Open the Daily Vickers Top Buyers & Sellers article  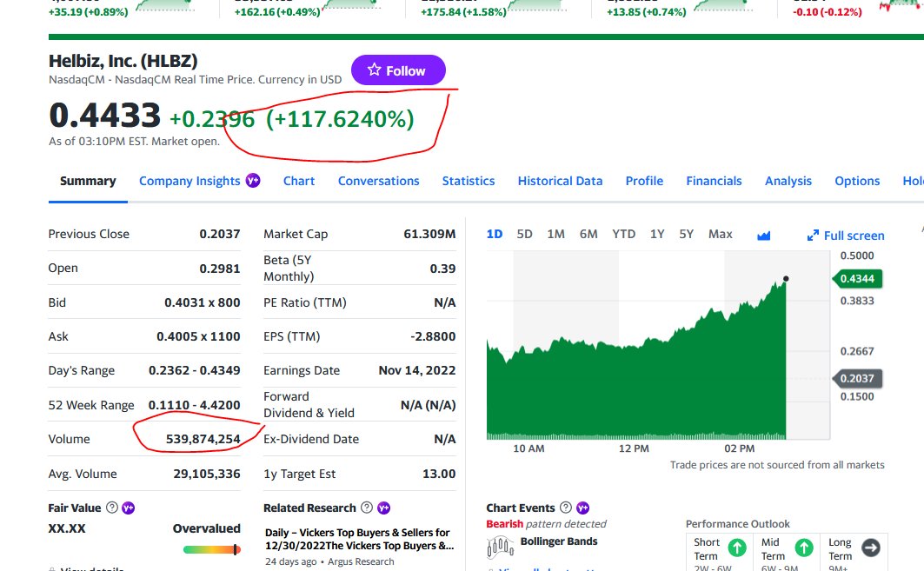point(360,539)
